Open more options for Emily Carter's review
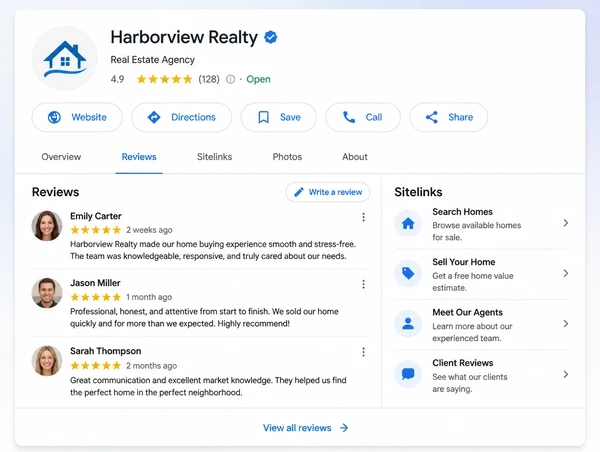 coord(364,217)
